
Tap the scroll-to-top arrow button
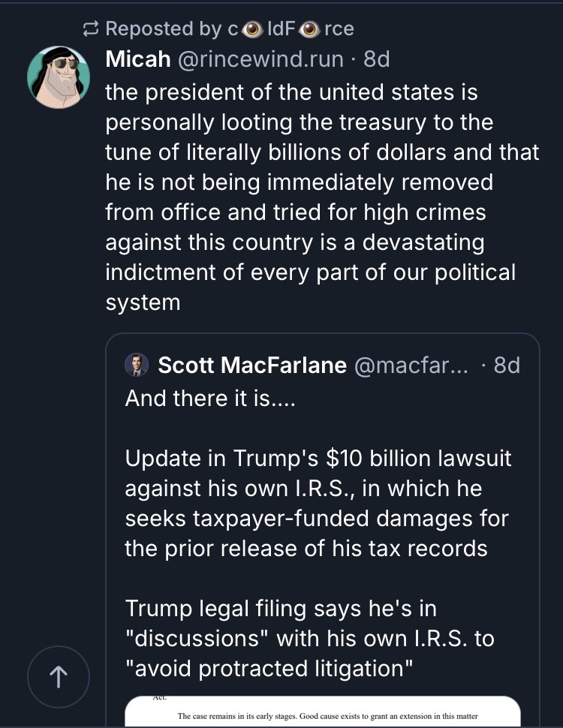tap(58, 677)
